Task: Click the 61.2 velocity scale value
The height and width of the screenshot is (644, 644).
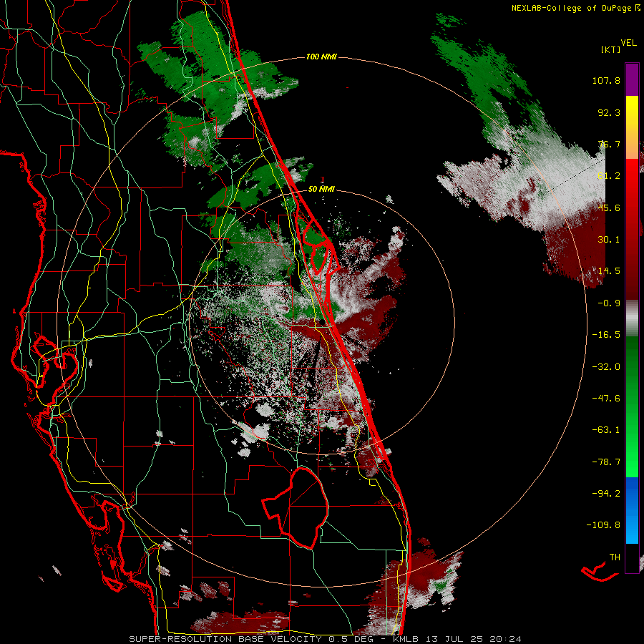Action: (x=609, y=176)
